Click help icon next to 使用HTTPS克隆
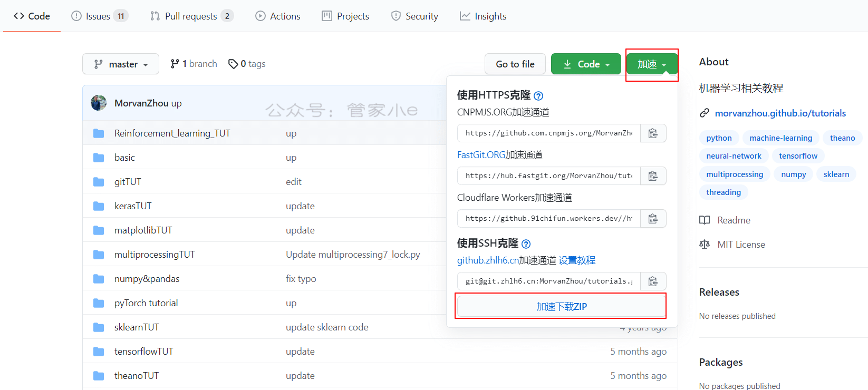This screenshot has height=390, width=868. [538, 96]
